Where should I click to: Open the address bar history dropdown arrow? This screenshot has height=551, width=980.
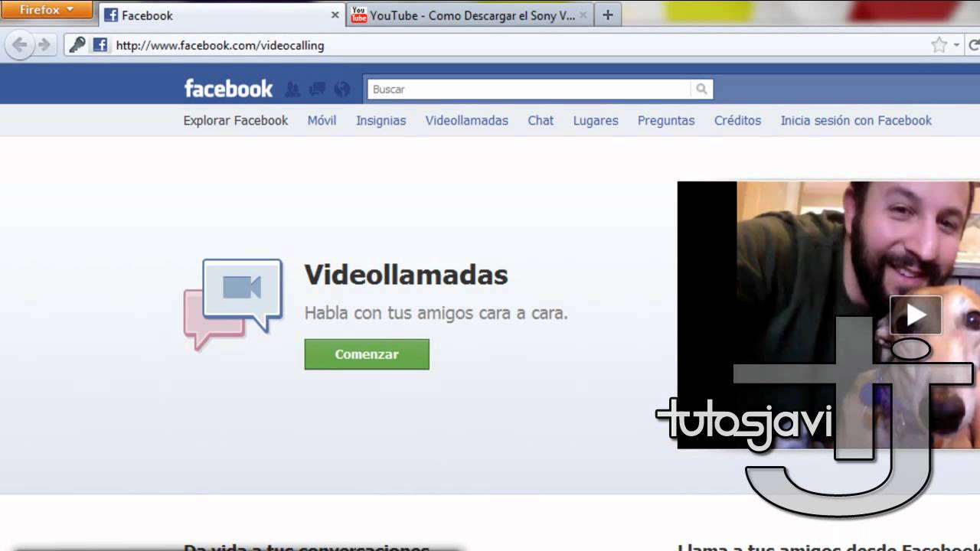coord(956,46)
